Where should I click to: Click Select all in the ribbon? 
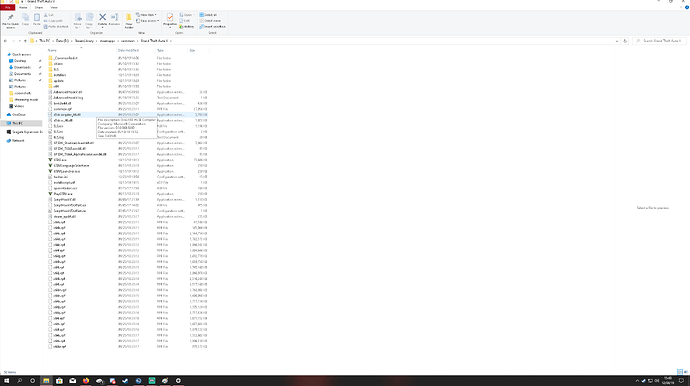tap(208, 15)
